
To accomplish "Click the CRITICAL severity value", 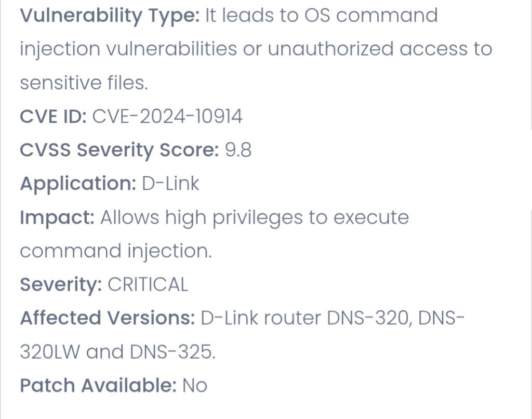I will [148, 284].
